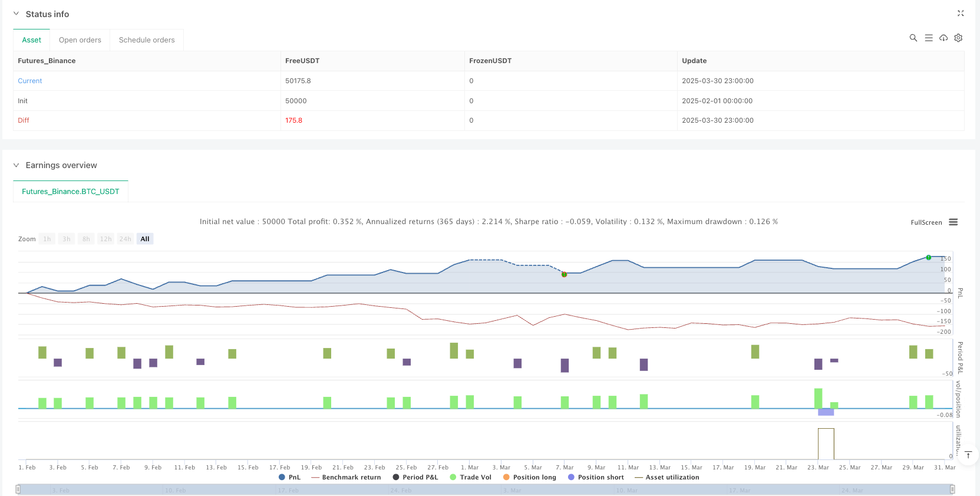
Task: Toggle Trade Vol series in legend
Action: 470,477
